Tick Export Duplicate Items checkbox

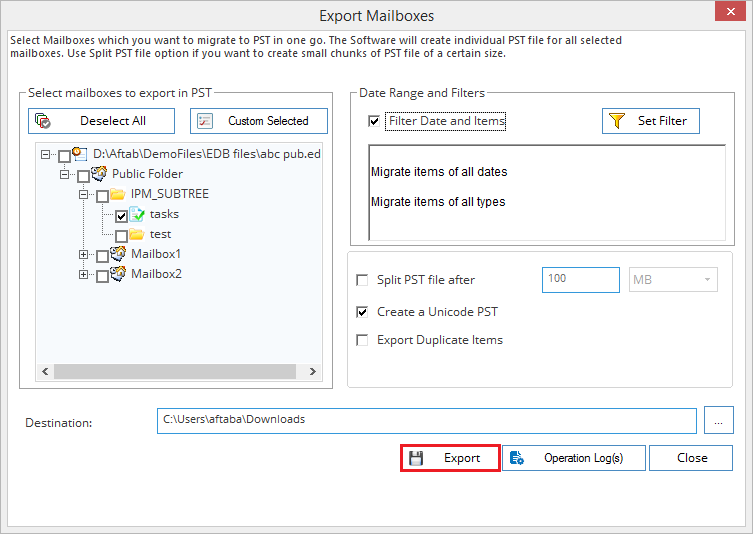tap(362, 340)
